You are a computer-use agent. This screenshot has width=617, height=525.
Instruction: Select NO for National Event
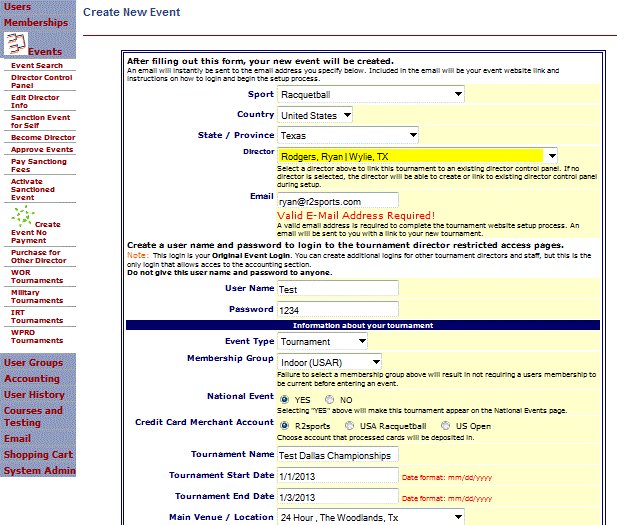329,399
